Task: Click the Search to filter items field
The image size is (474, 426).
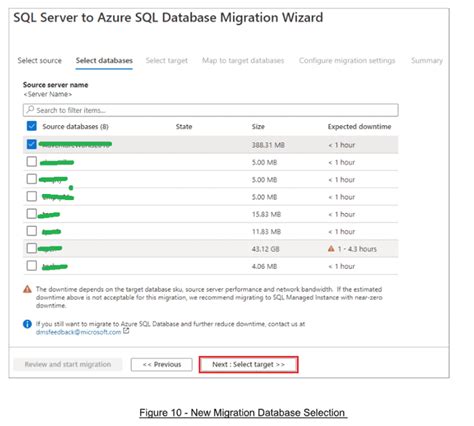Action: [x=211, y=110]
